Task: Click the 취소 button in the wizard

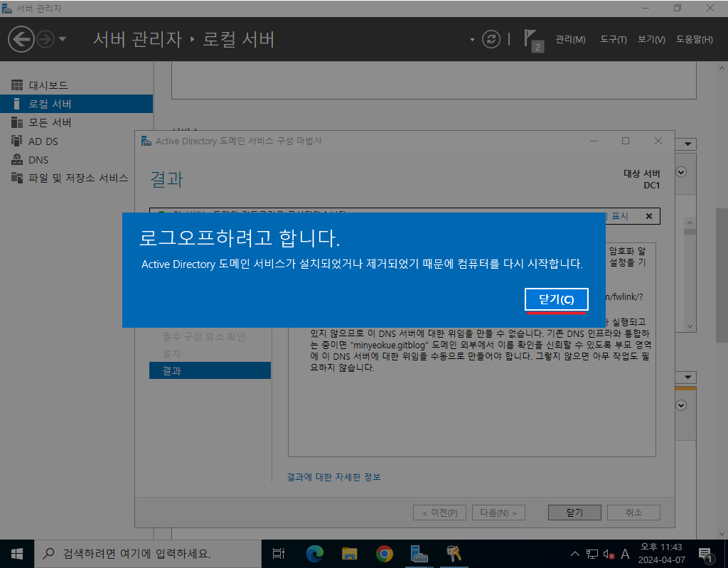Action: tap(633, 513)
